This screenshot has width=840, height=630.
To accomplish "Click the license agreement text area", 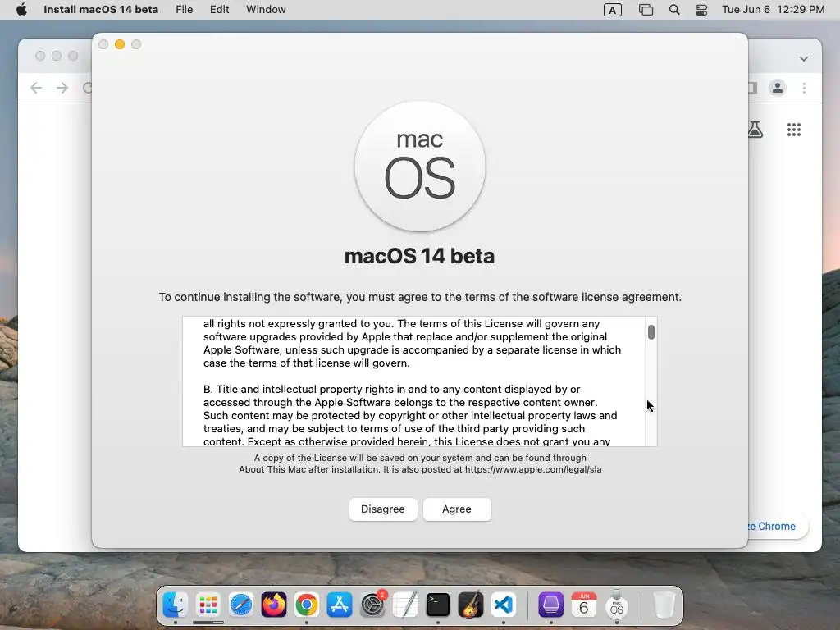I will 413,381.
